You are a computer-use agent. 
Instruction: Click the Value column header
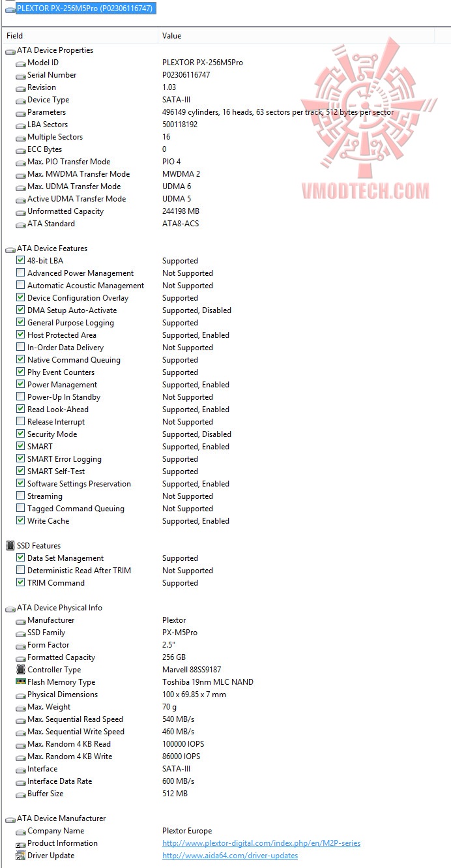(172, 36)
